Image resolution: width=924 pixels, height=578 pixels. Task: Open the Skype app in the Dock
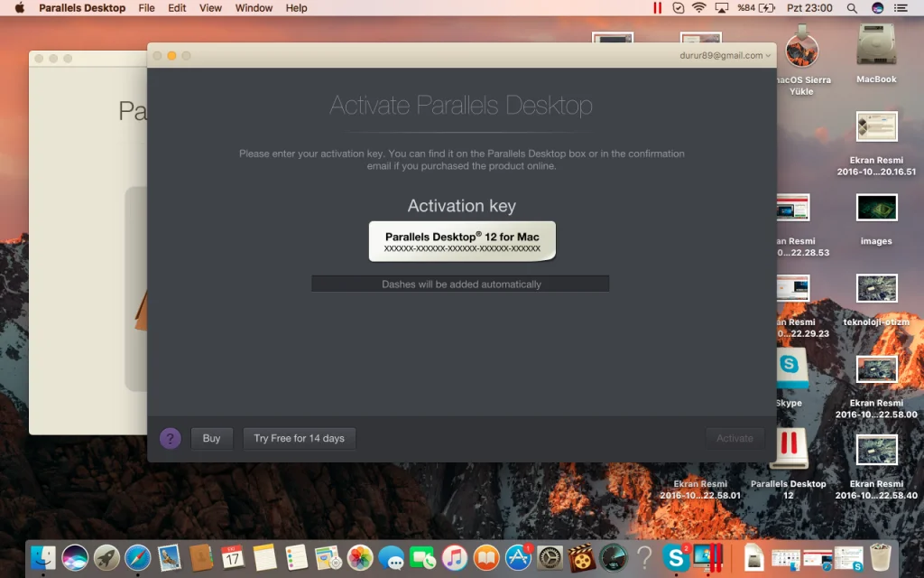point(675,558)
